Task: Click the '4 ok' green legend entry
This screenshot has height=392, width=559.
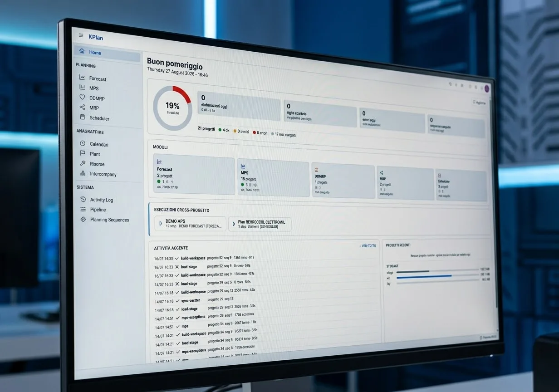Action: (224, 130)
